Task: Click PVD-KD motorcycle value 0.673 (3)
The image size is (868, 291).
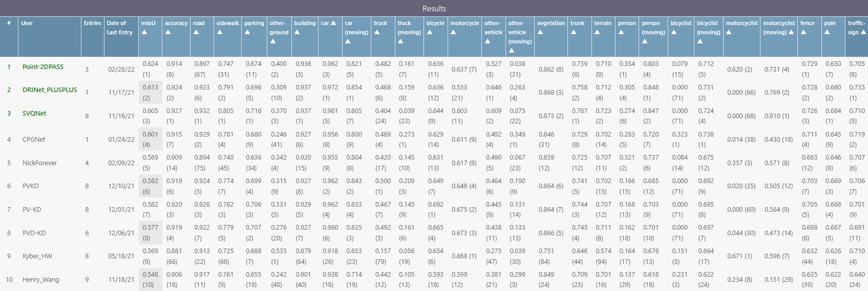Action: (x=464, y=233)
